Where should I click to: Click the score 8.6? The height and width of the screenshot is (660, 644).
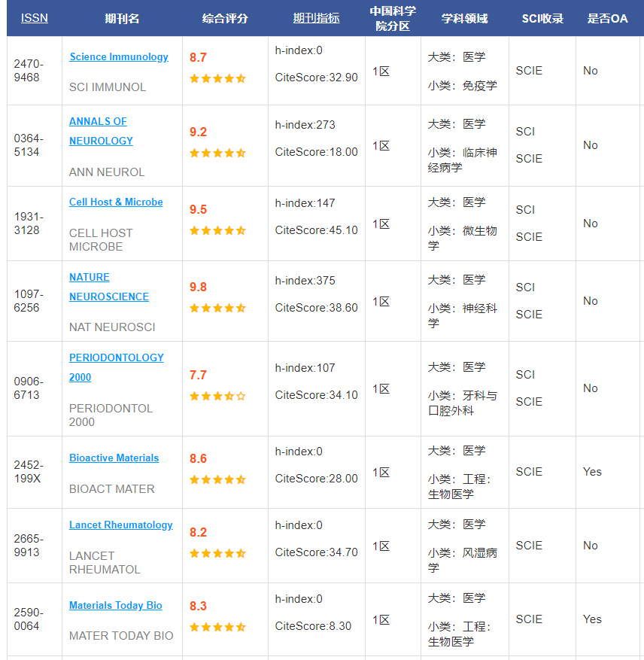(198, 458)
